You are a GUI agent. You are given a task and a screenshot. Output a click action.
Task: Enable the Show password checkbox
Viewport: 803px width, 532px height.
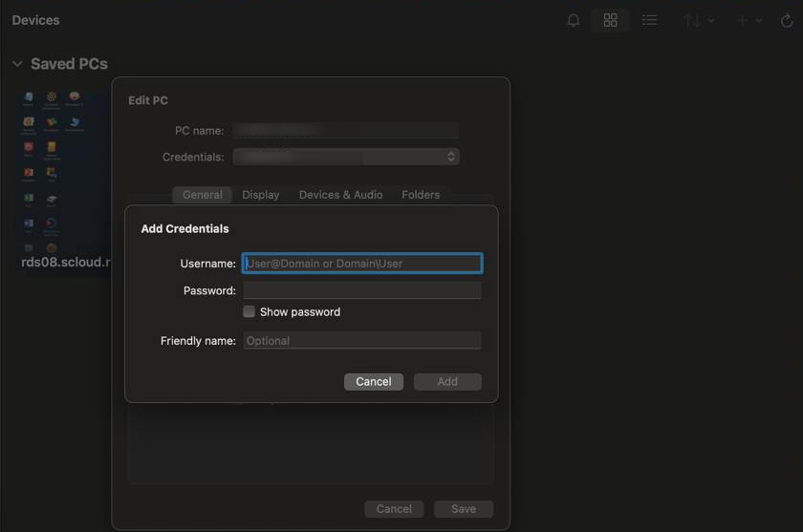coord(250,312)
